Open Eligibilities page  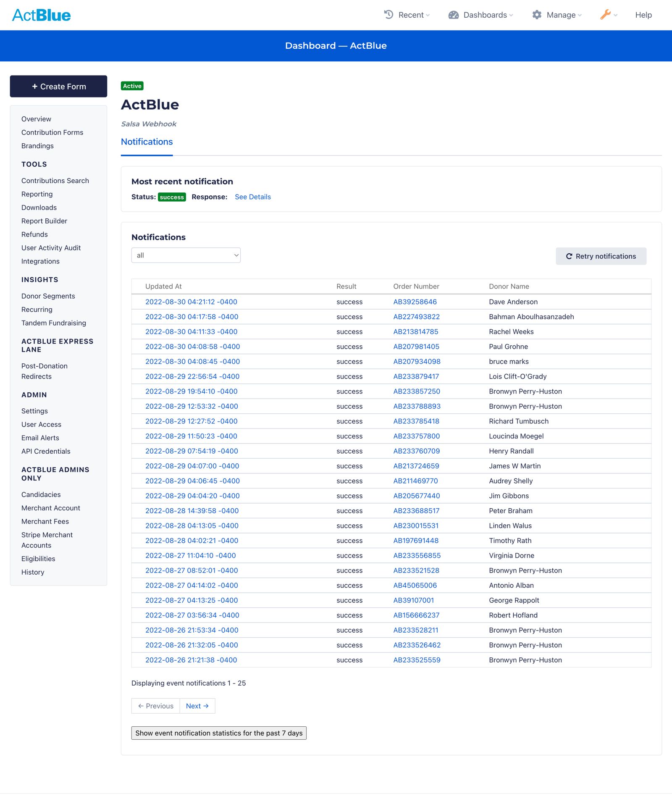coord(38,559)
